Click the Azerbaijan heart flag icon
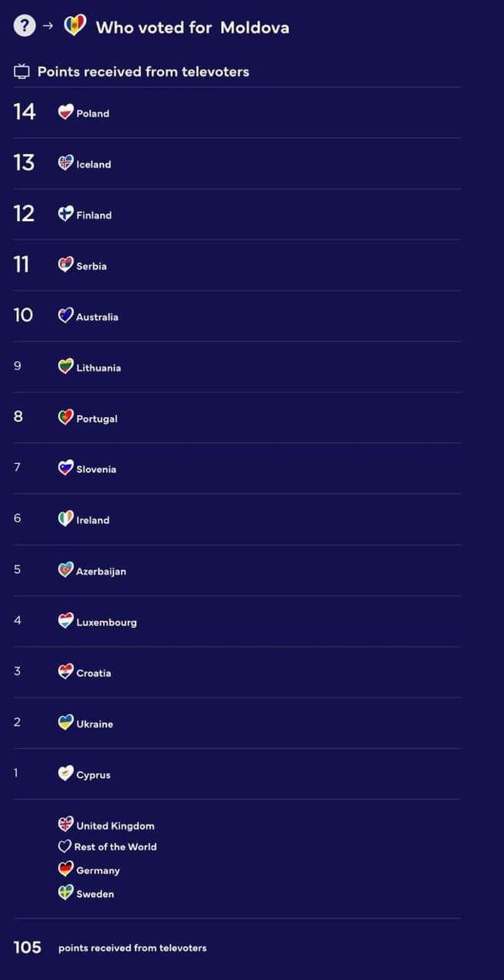 (66, 570)
